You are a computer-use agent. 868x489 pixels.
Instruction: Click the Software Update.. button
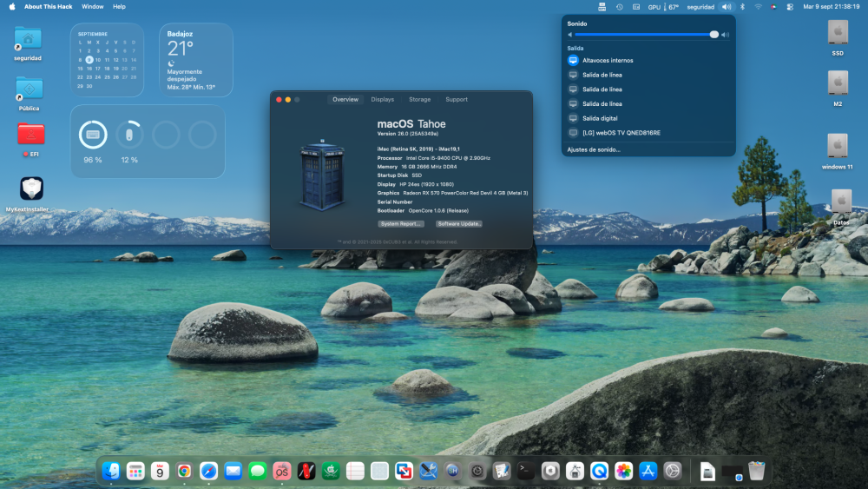[459, 224]
